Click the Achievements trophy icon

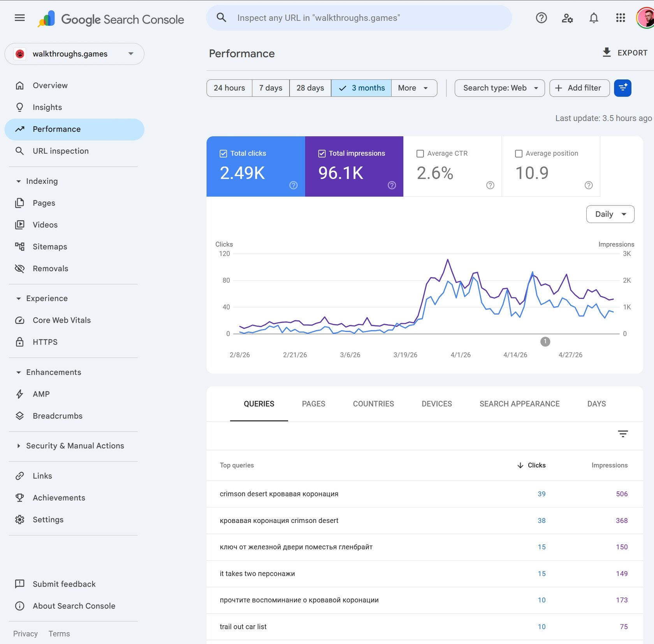(19, 498)
